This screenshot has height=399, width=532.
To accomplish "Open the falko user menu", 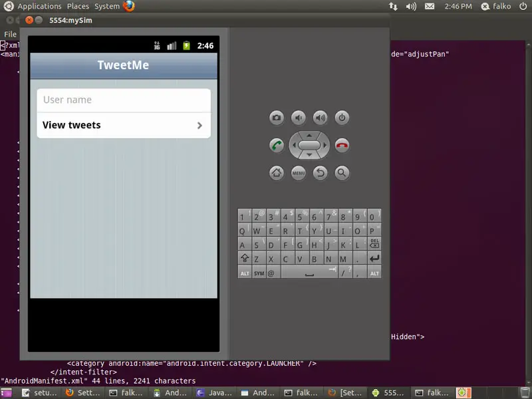I will tap(496, 6).
